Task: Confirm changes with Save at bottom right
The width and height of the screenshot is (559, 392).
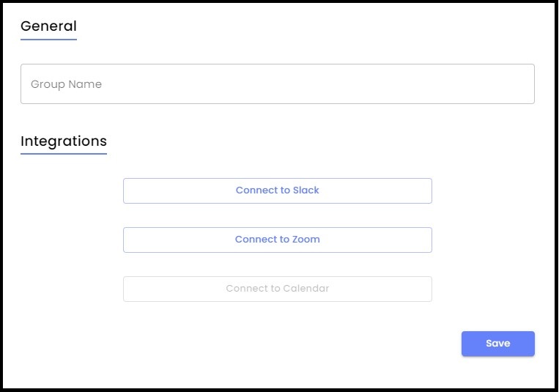Action: [497, 344]
